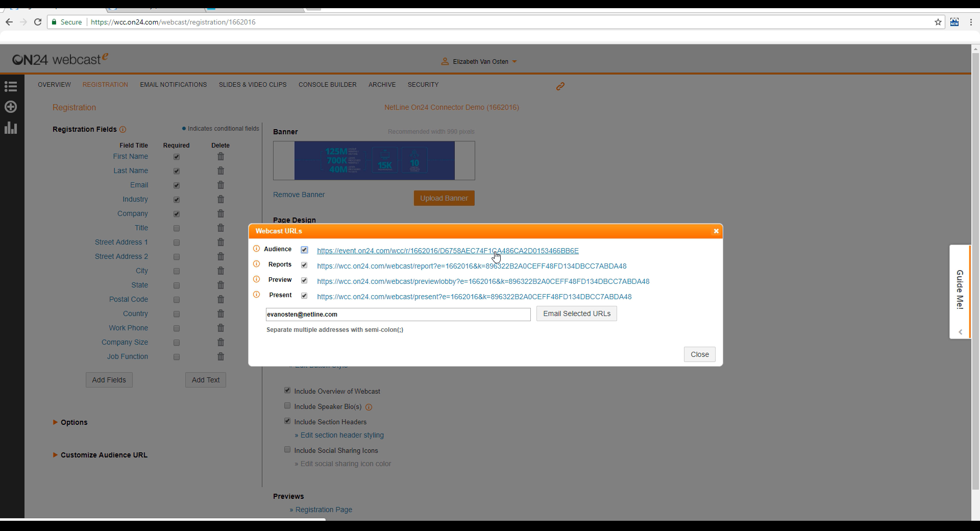Delete the Industry field
980x531 pixels.
(x=220, y=199)
